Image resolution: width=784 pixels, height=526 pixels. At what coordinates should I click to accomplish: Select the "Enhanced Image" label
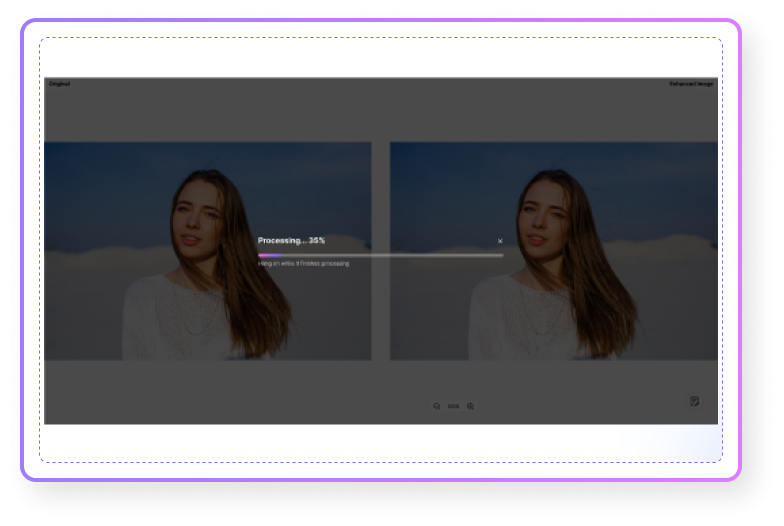click(x=691, y=84)
